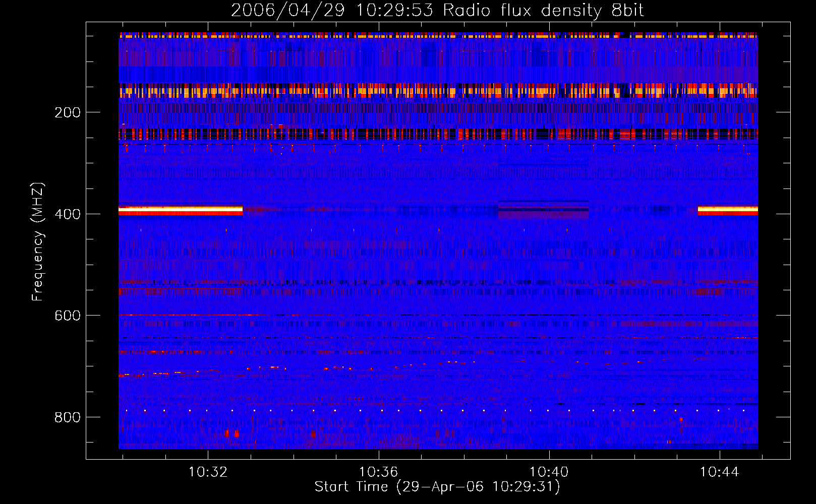Image resolution: width=816 pixels, height=504 pixels.
Task: Click the 10:44 time tick label
Action: point(719,472)
